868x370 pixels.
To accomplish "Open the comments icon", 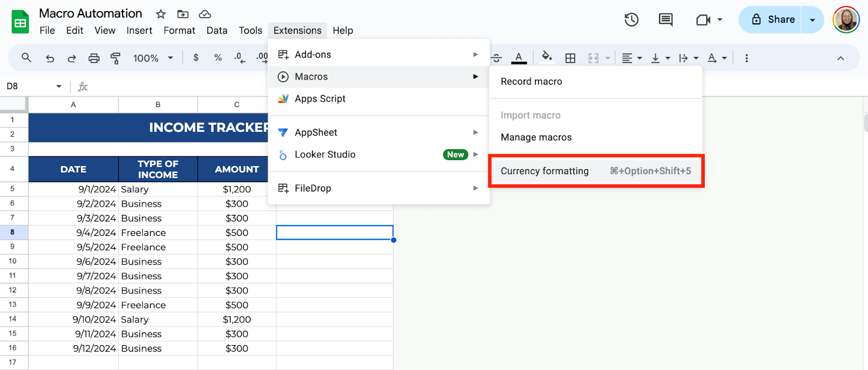I will point(665,20).
